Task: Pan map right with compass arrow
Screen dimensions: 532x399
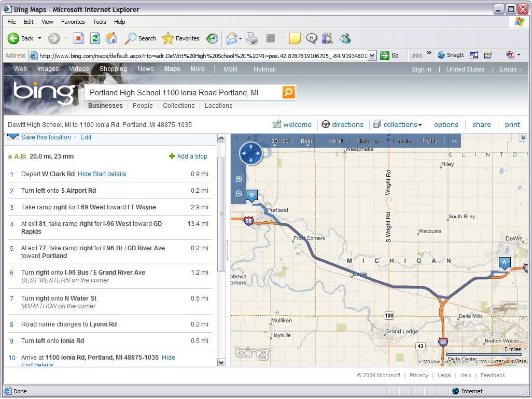Action: coord(258,153)
